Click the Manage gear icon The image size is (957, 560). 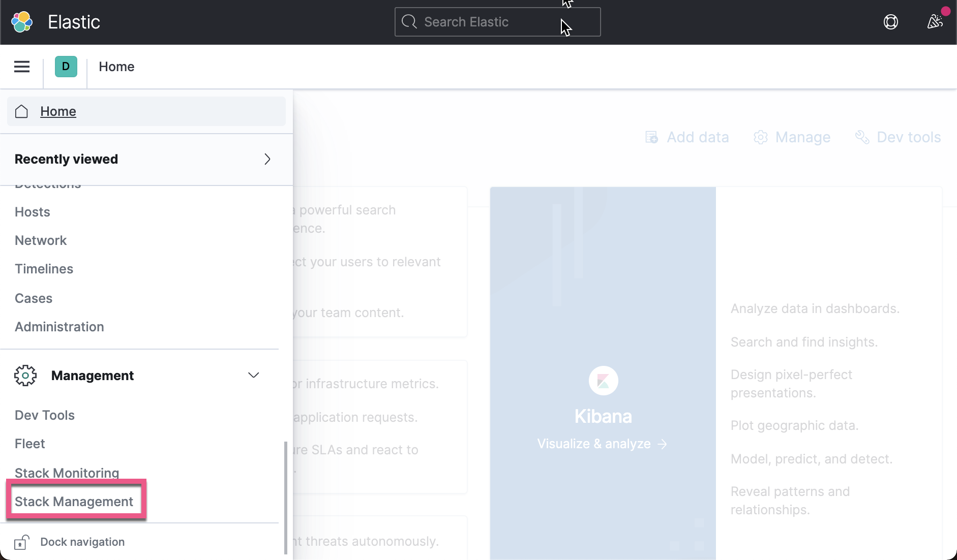click(760, 137)
